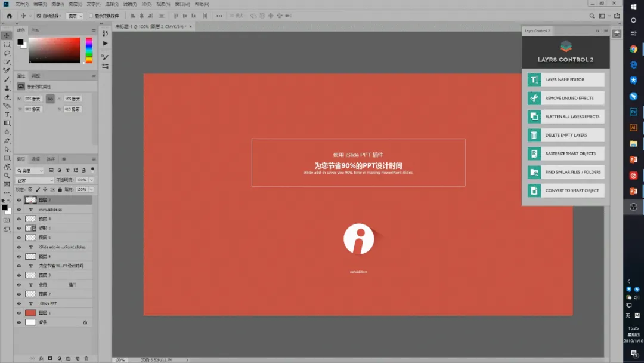Hide the 图层 2 top layer

tap(19, 200)
